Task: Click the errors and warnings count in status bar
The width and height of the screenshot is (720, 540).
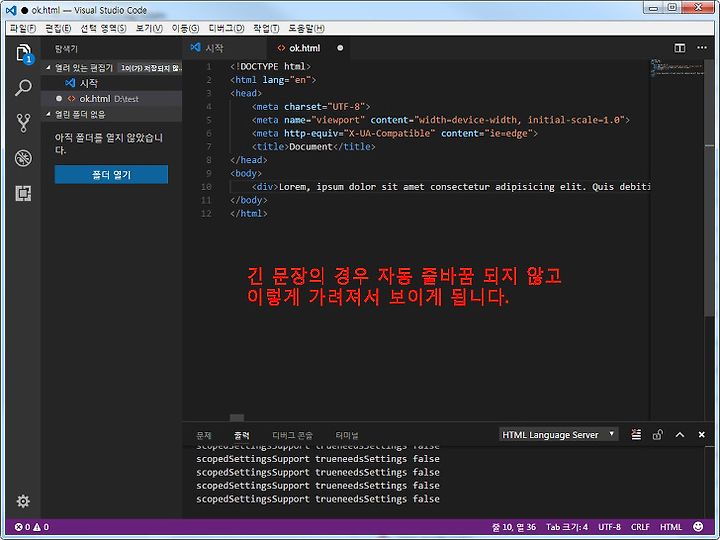Action: pos(32,527)
